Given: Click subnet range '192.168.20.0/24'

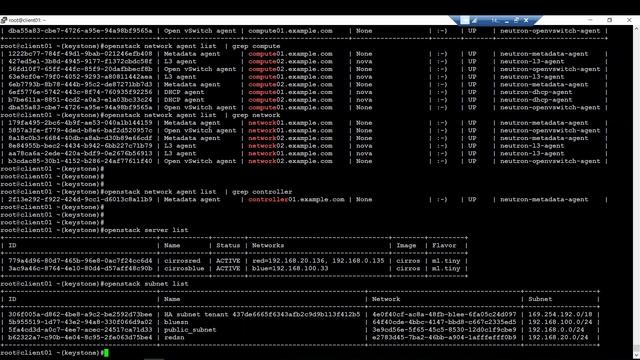Looking at the screenshot, I should tap(558, 338).
